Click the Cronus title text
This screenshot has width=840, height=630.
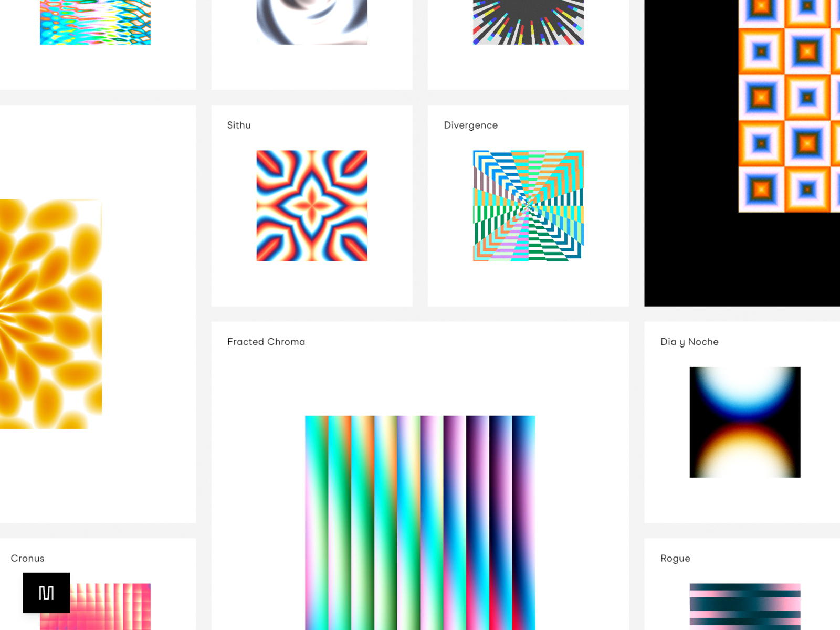tap(27, 559)
